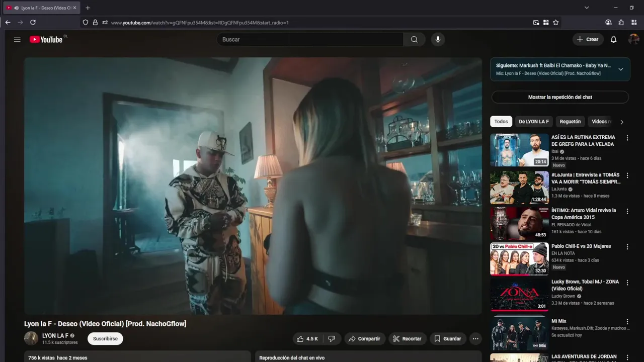This screenshot has width=644, height=362.
Task: Open Firefox account icon in toolbar
Action: [x=608, y=22]
